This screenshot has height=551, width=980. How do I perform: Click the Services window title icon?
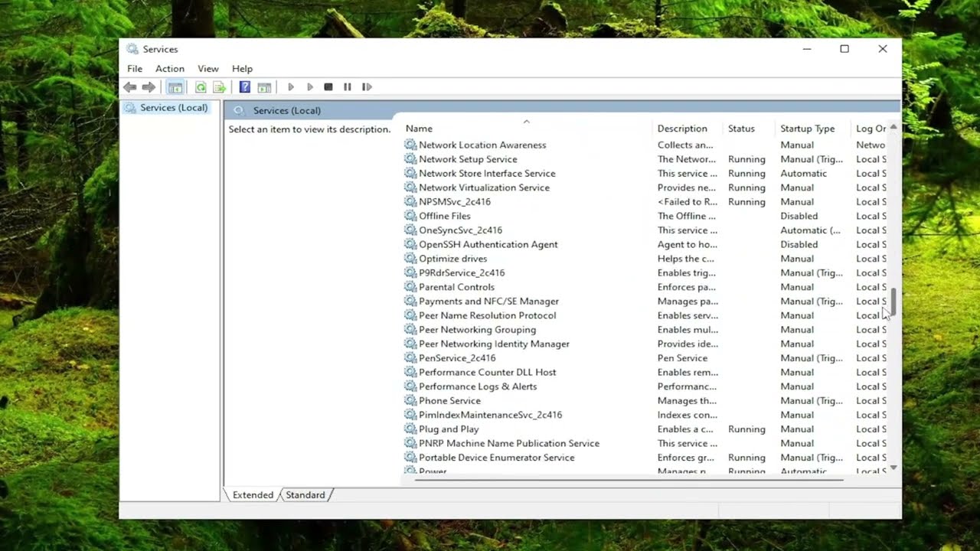[132, 49]
